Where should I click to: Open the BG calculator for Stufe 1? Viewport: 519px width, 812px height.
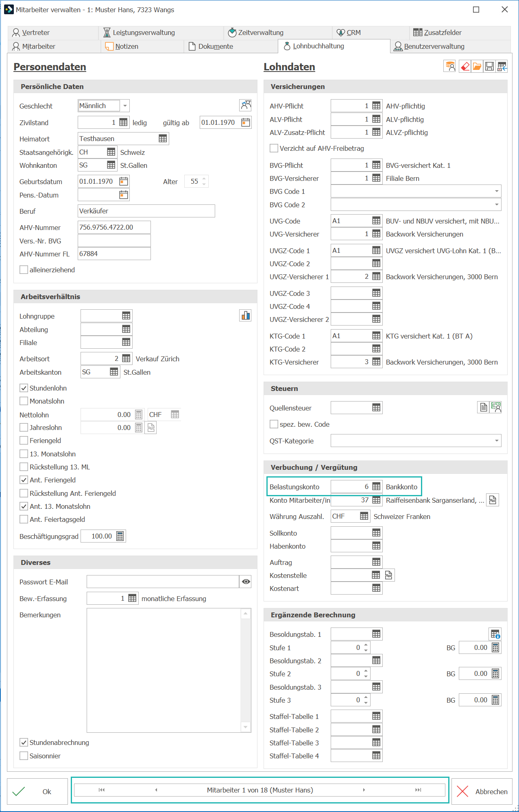[x=495, y=647]
